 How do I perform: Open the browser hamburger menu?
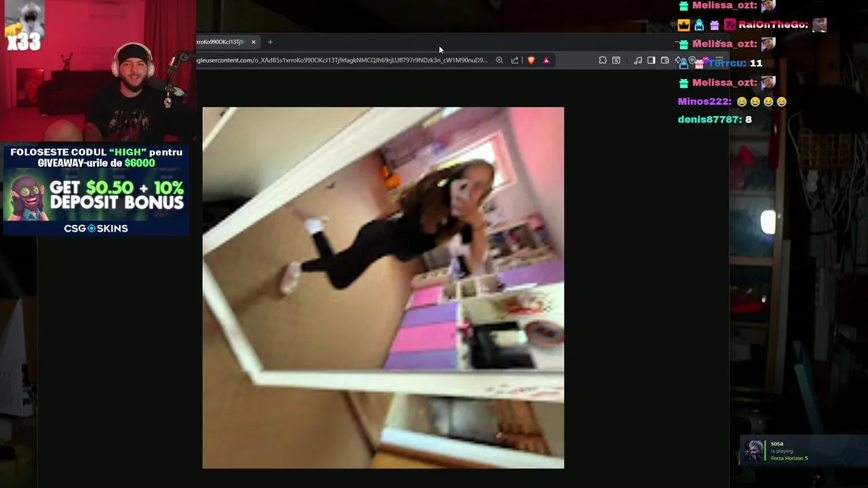[719, 59]
